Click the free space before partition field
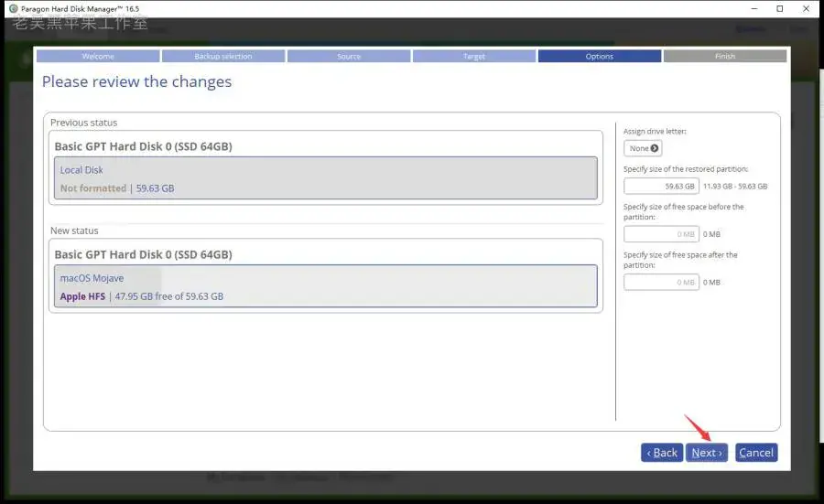 pos(661,234)
